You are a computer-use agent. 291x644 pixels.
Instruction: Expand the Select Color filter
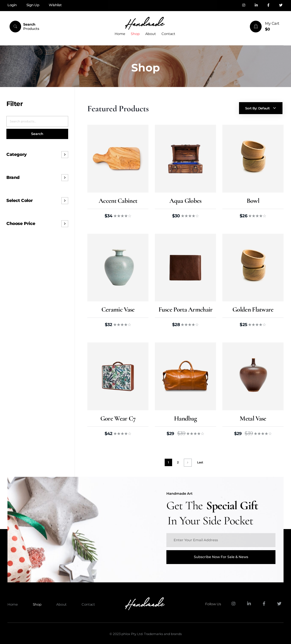[65, 200]
